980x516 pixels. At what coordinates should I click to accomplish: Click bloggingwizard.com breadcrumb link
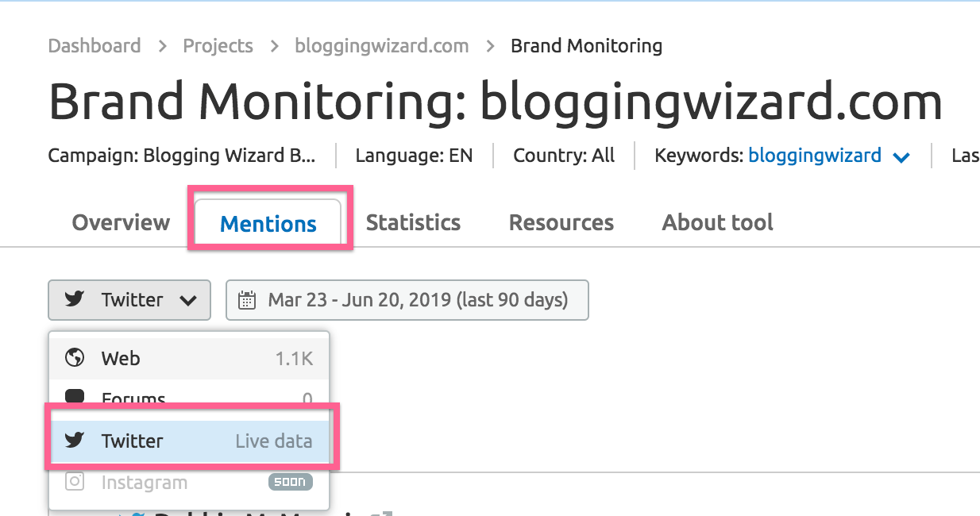[381, 46]
